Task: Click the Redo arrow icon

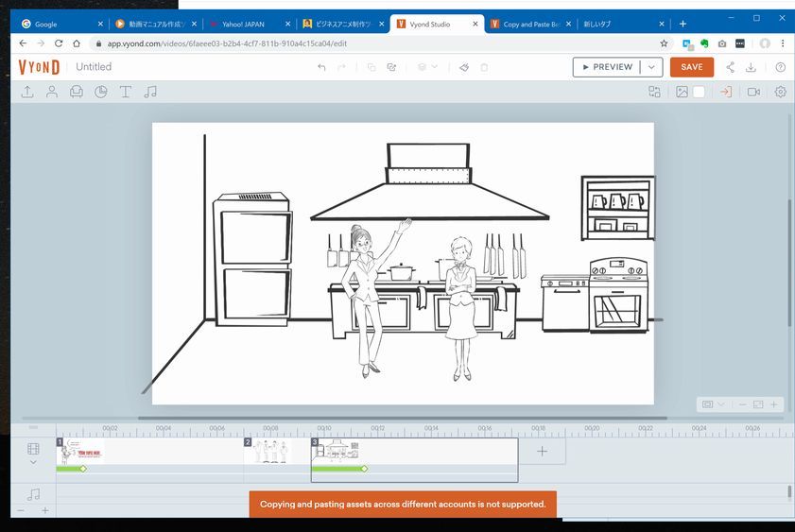Action: (342, 67)
